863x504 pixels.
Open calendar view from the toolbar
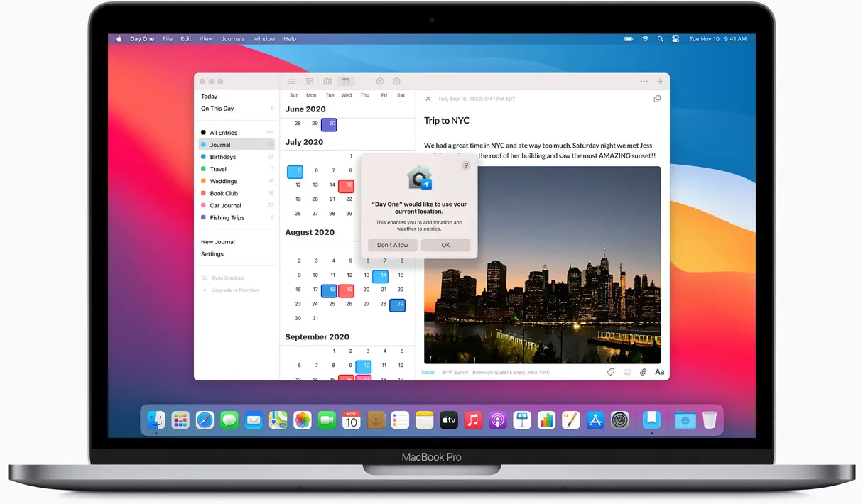[345, 81]
